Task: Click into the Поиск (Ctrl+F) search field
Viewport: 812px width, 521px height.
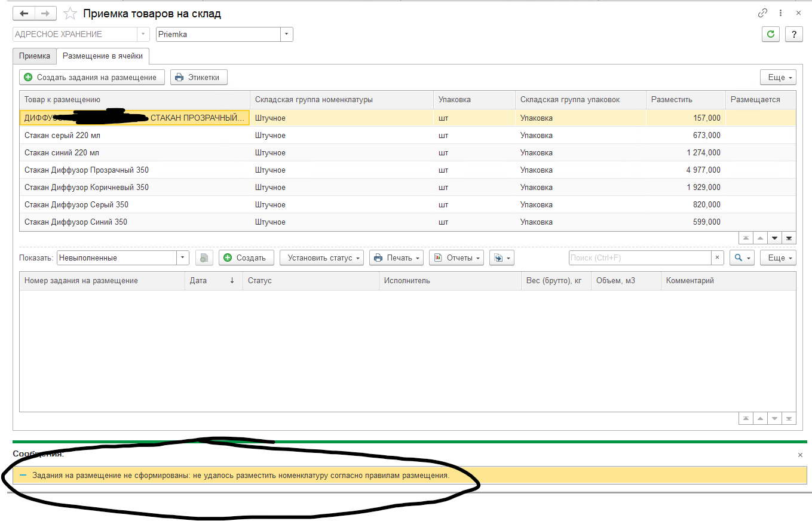Action: click(639, 258)
